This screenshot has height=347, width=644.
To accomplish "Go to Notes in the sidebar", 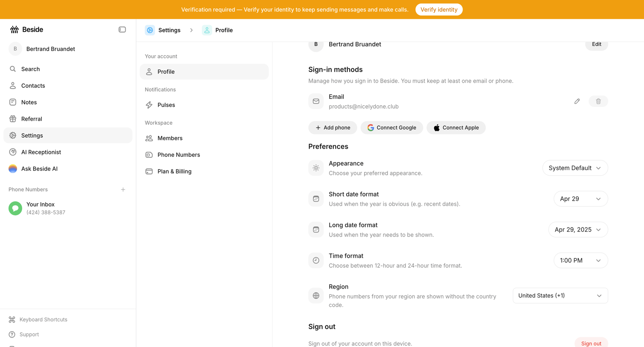I will coord(68,102).
